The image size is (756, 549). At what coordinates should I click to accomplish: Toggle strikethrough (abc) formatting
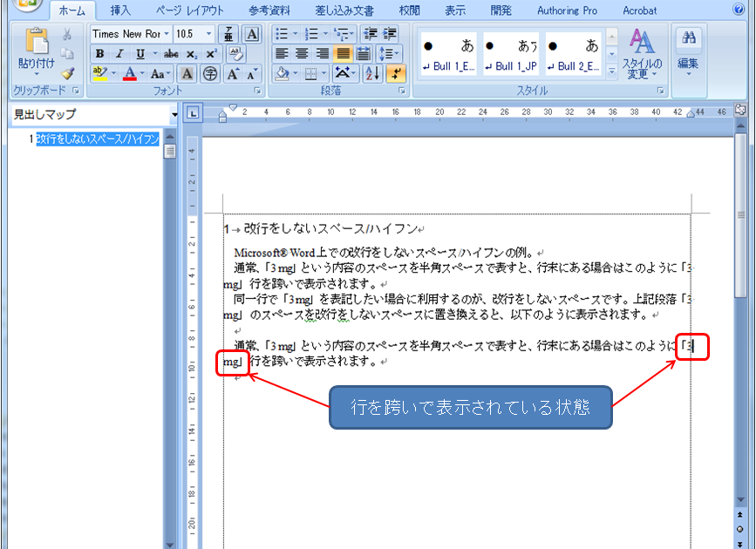click(171, 54)
